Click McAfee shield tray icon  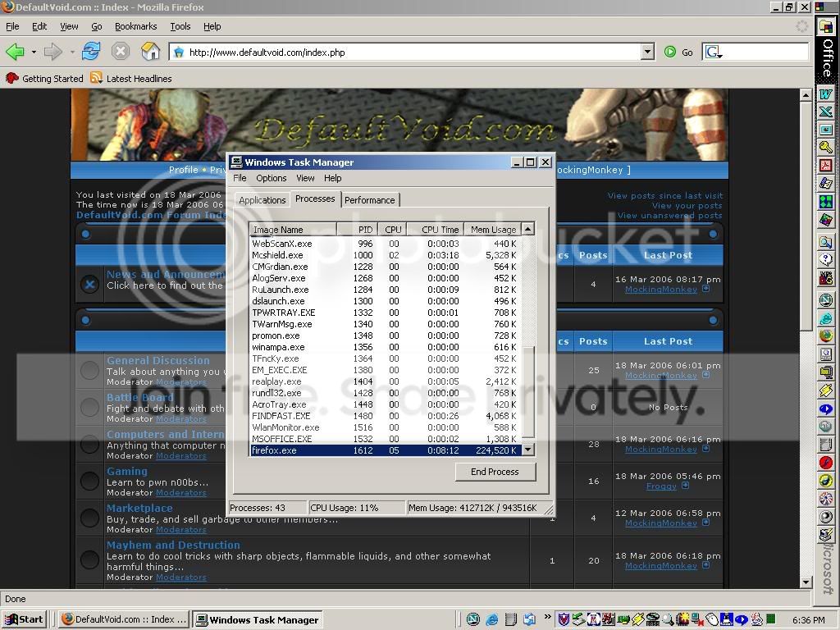(x=564, y=619)
